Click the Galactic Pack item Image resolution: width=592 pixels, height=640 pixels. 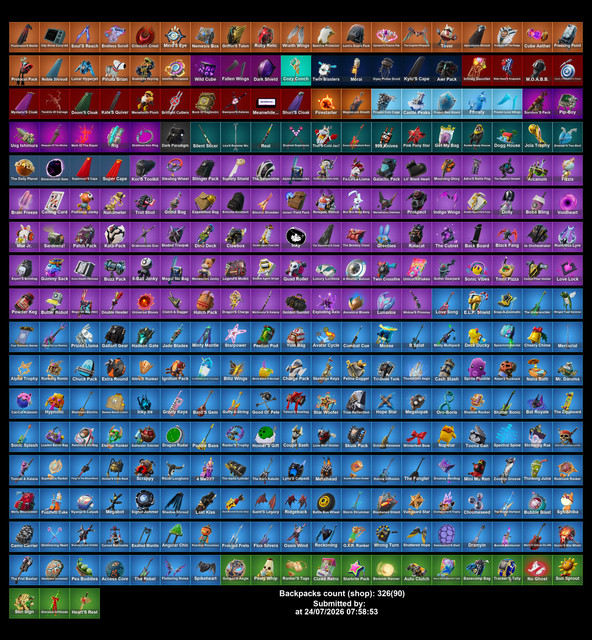[387, 170]
